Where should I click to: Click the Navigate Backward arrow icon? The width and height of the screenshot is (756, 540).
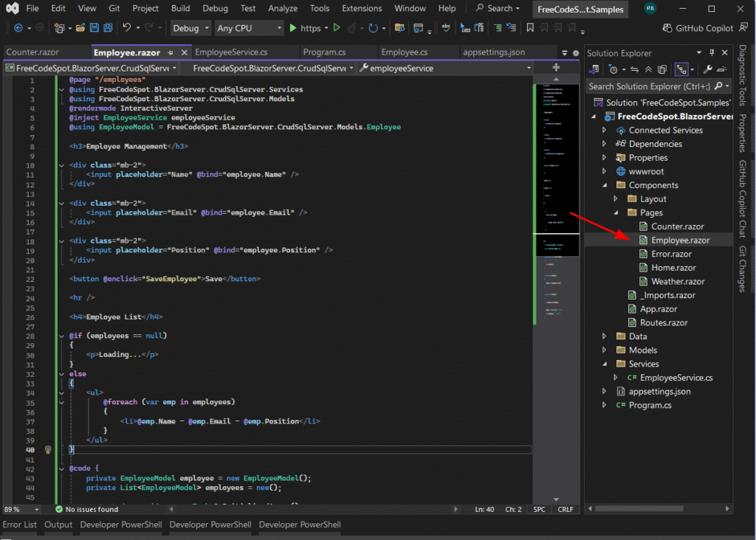18,28
